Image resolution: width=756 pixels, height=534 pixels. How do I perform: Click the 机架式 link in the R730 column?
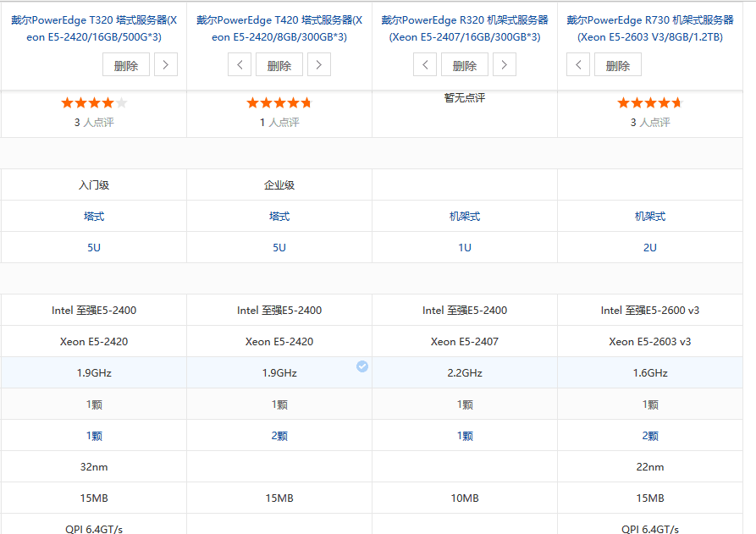point(650,217)
